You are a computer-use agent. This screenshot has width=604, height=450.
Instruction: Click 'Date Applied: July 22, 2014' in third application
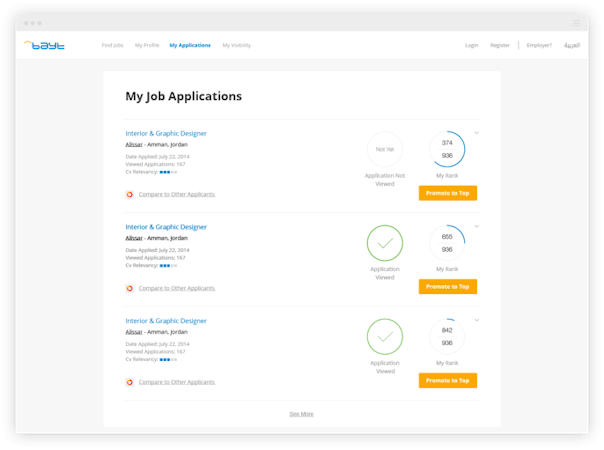pos(157,344)
